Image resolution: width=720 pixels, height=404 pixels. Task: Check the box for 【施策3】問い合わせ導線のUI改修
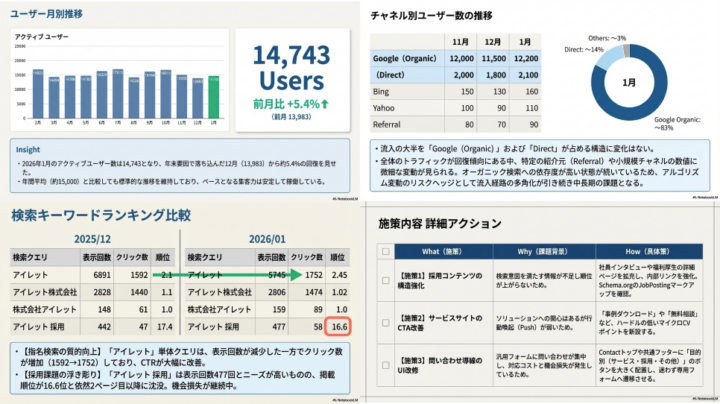(x=386, y=365)
